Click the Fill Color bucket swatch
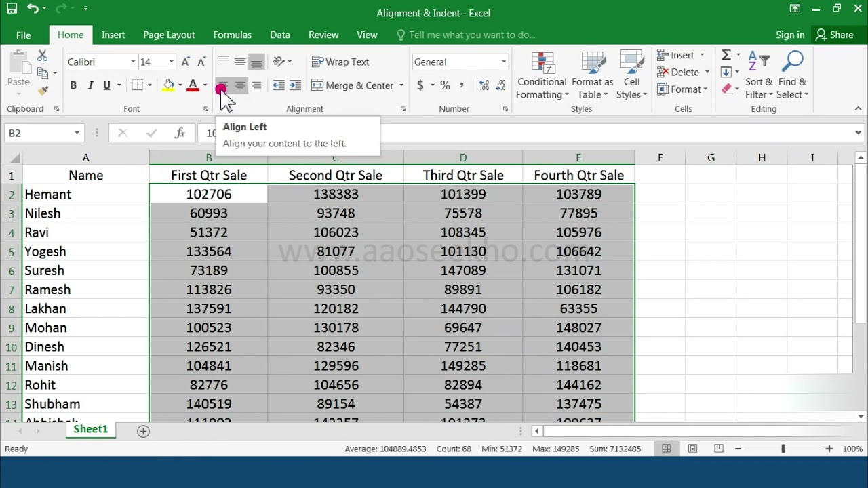The width and height of the screenshot is (868, 488). [x=169, y=85]
